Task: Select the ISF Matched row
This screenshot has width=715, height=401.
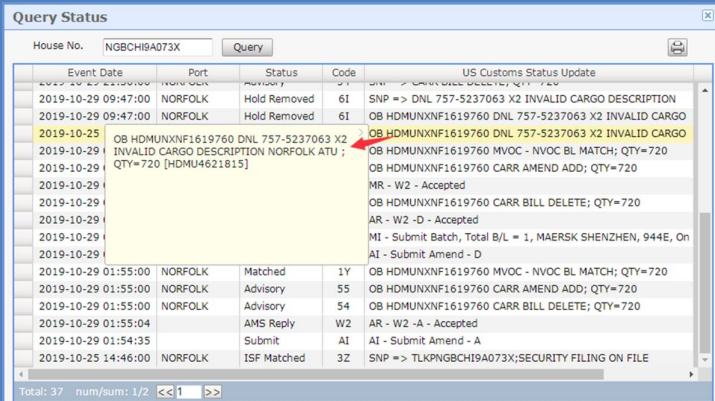Action: click(x=280, y=358)
